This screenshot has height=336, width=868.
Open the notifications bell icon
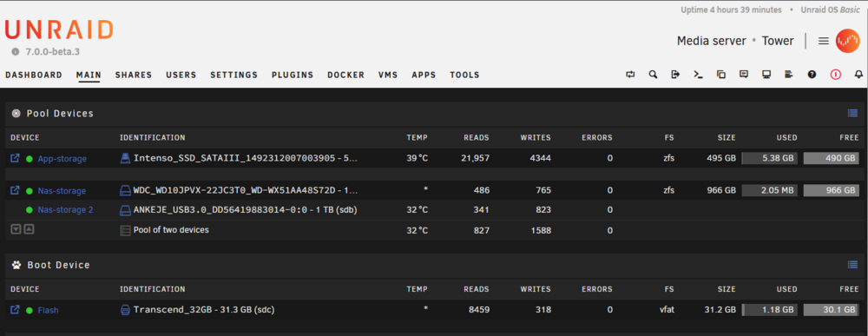pos(858,75)
